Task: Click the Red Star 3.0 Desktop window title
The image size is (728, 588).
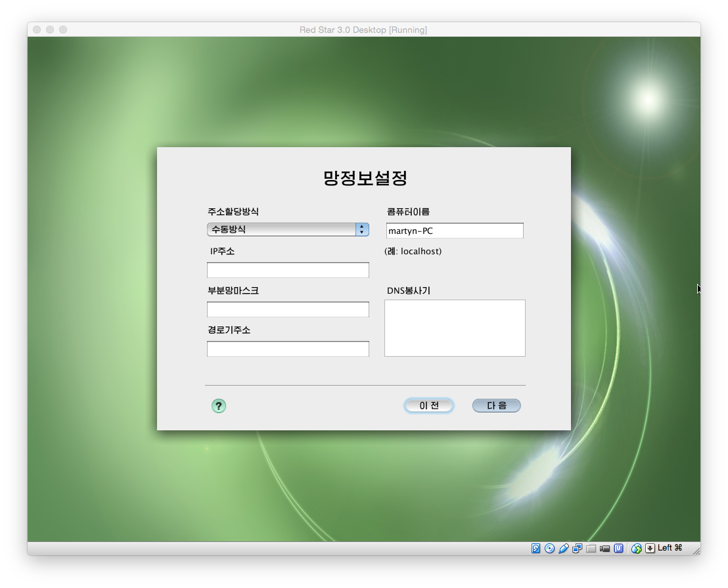Action: click(x=363, y=30)
